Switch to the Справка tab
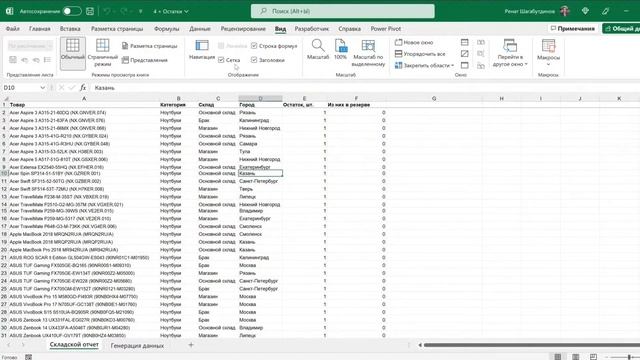Image resolution: width=640 pixels, height=360 pixels. click(x=349, y=29)
